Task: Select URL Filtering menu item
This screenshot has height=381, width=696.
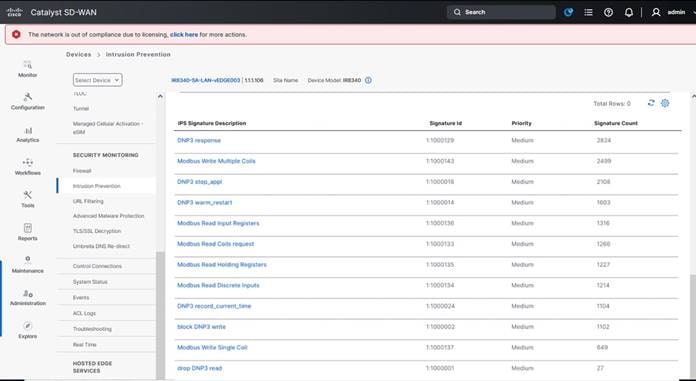Action: pos(88,201)
